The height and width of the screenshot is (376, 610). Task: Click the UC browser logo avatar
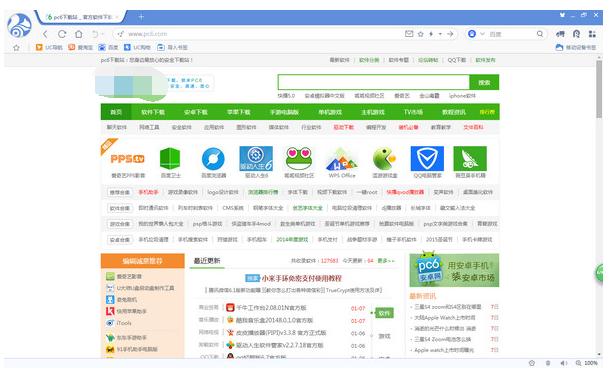click(19, 25)
